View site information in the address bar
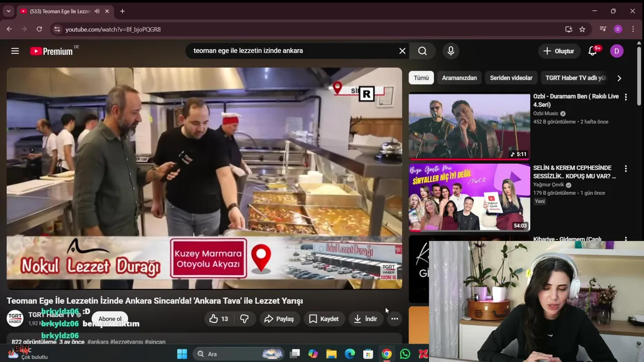Image resolution: width=644 pixels, height=362 pixels. point(57,29)
